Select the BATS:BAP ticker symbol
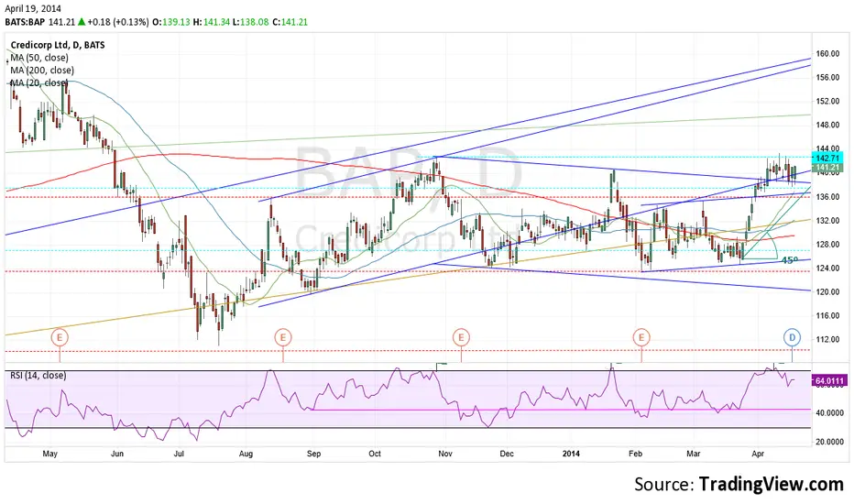The width and height of the screenshot is (854, 504). [x=25, y=22]
